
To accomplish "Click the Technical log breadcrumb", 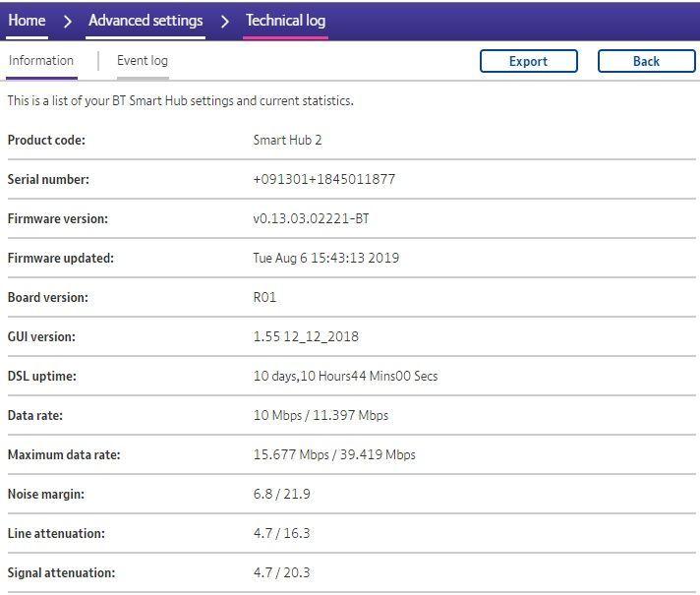I will [x=285, y=21].
